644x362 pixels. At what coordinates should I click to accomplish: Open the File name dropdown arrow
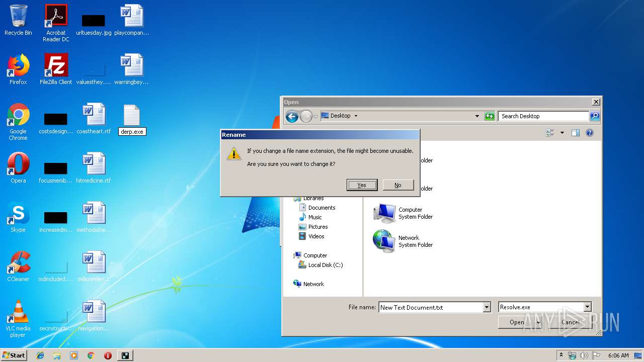coord(487,307)
